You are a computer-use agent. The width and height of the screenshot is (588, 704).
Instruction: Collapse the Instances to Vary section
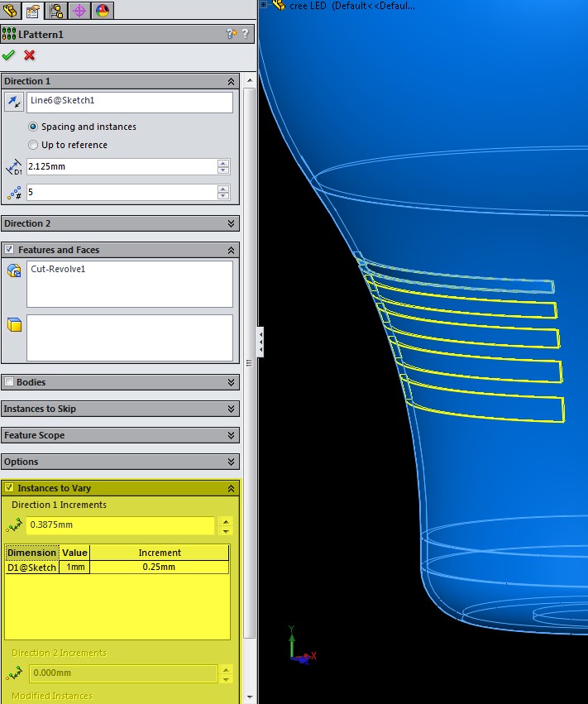pos(231,488)
